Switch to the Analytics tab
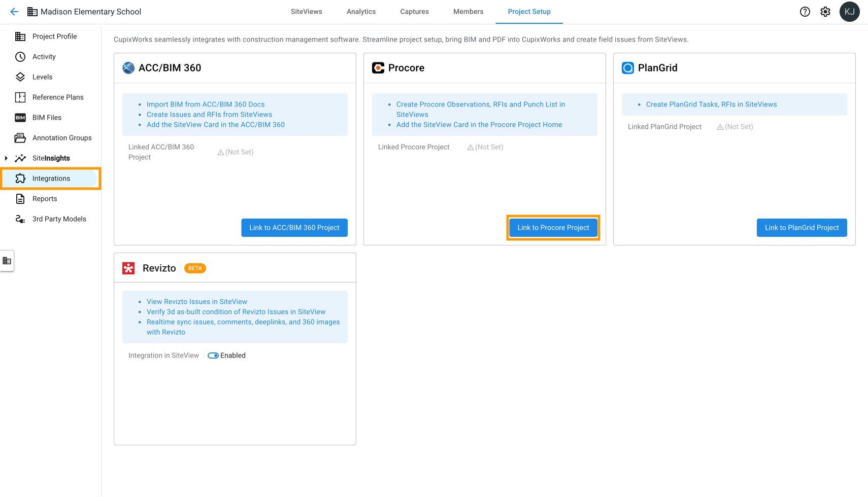Viewport: 868px width, 497px height. pos(361,12)
